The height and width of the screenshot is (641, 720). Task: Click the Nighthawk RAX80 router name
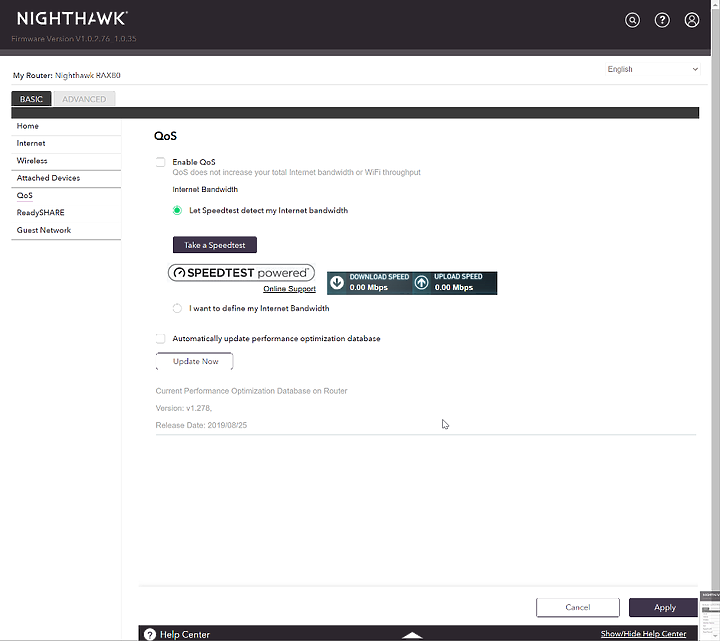[88, 75]
